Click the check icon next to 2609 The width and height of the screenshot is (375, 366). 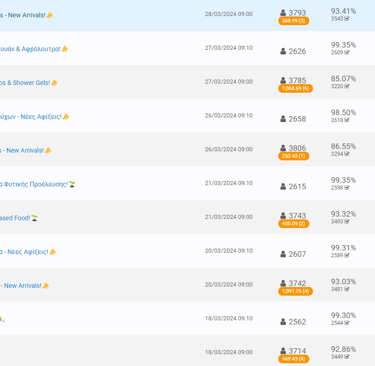pos(347,52)
